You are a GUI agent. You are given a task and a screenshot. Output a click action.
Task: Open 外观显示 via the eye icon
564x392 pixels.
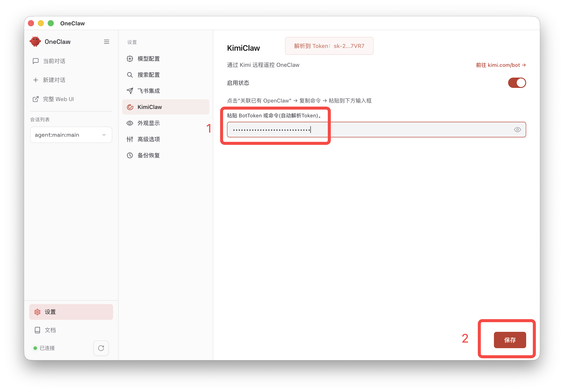point(130,123)
